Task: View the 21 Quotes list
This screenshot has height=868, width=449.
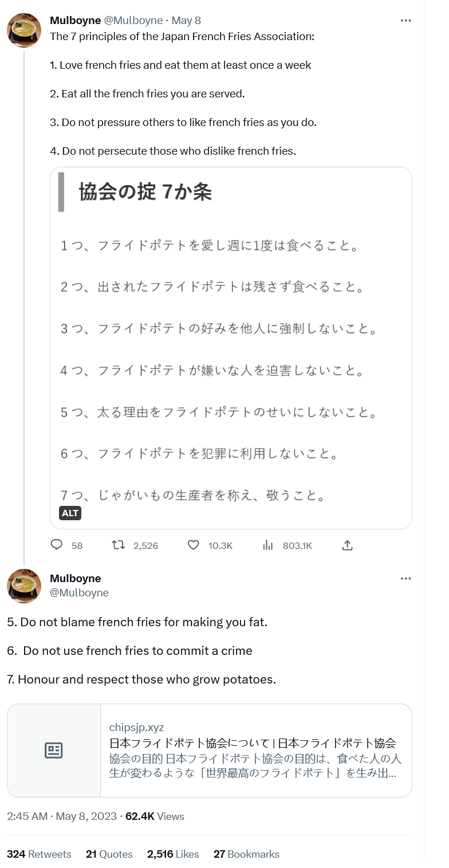Action: tap(109, 854)
